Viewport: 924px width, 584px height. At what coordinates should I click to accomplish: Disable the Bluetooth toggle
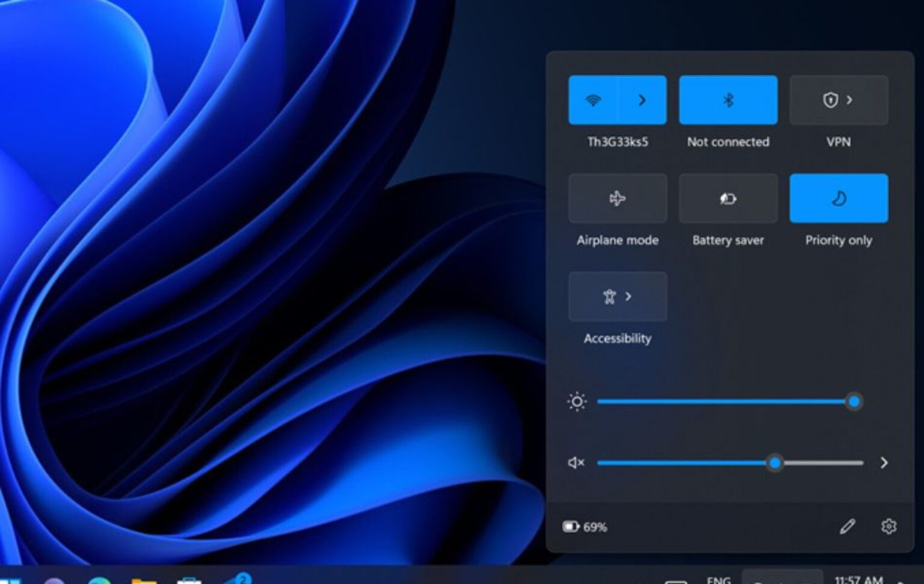(x=728, y=100)
